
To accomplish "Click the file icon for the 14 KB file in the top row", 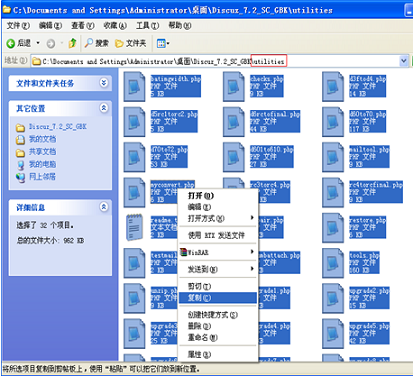I will point(333,86).
